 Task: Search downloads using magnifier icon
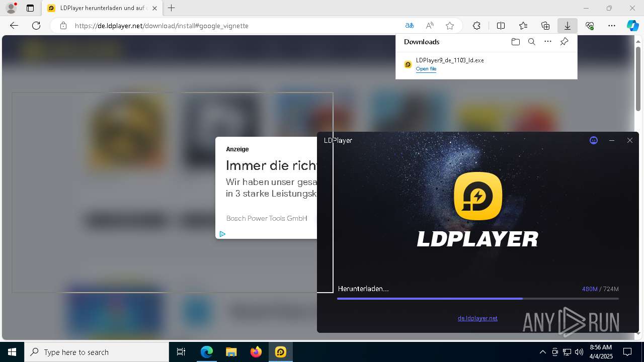click(532, 42)
